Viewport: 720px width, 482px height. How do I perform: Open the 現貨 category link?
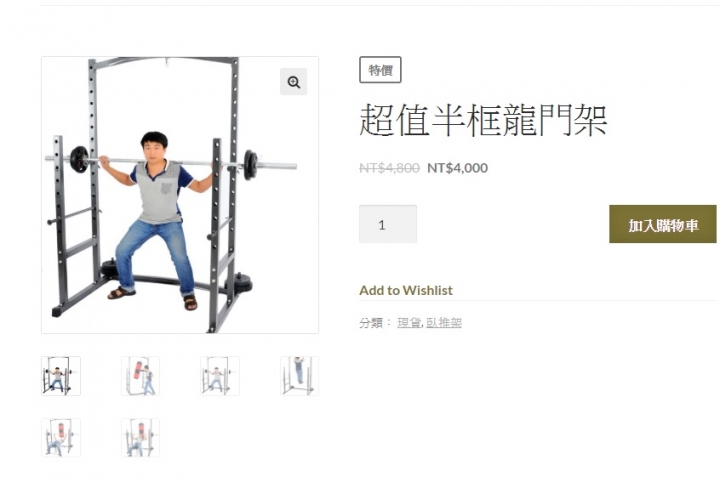(409, 323)
